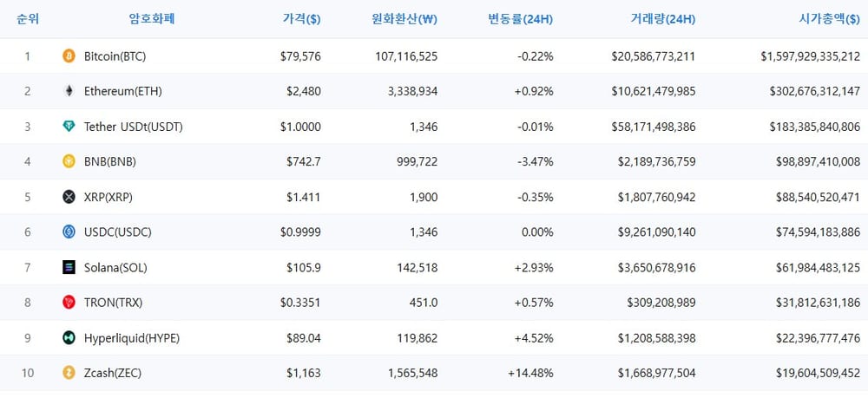868x398 pixels.
Task: Open Zcash(ZEC) name link
Action: (x=113, y=374)
